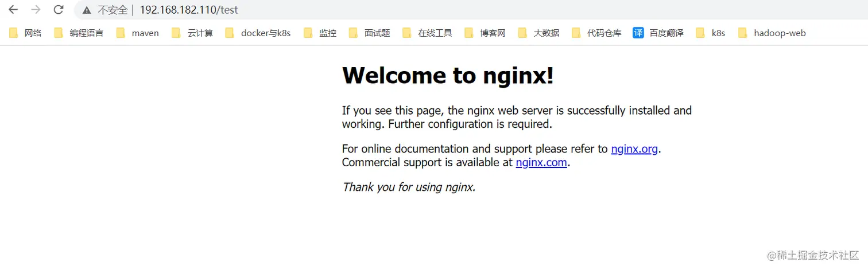868x270 pixels.
Task: Open the hadoop-web bookmark folder
Action: click(x=772, y=33)
